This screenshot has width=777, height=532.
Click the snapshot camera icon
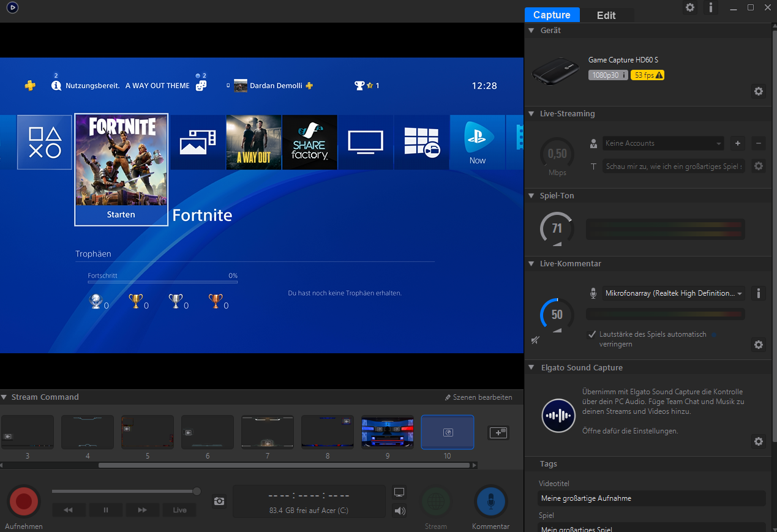coord(219,501)
